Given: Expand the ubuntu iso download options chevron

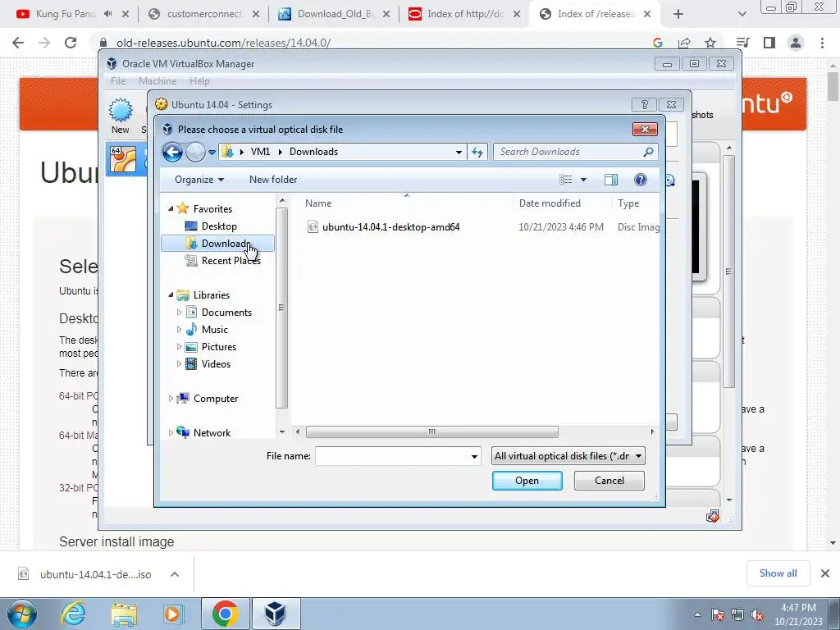Looking at the screenshot, I should point(175,574).
